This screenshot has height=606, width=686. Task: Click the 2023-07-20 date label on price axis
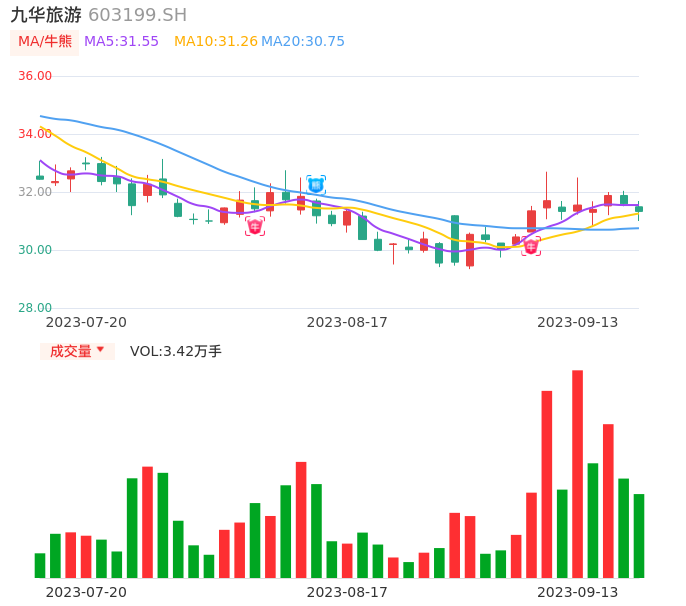86,322
